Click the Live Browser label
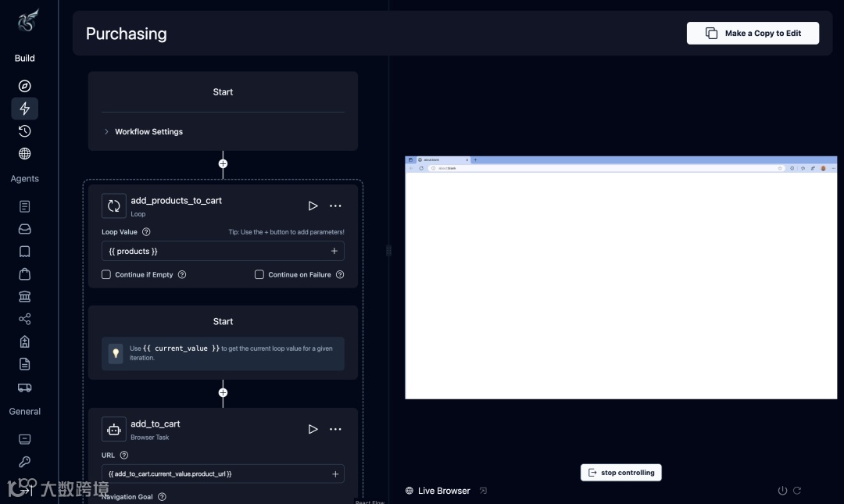 (x=444, y=491)
